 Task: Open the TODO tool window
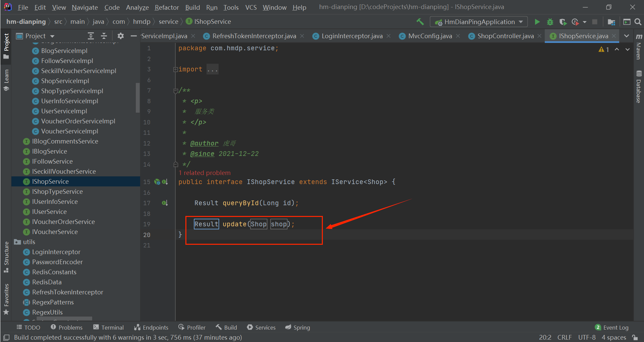pyautogui.click(x=28, y=328)
